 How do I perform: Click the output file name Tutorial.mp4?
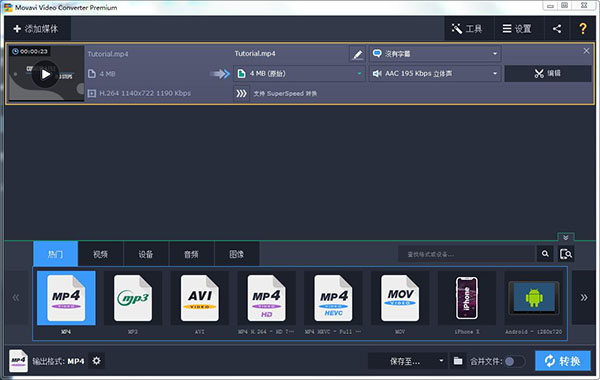tap(255, 54)
